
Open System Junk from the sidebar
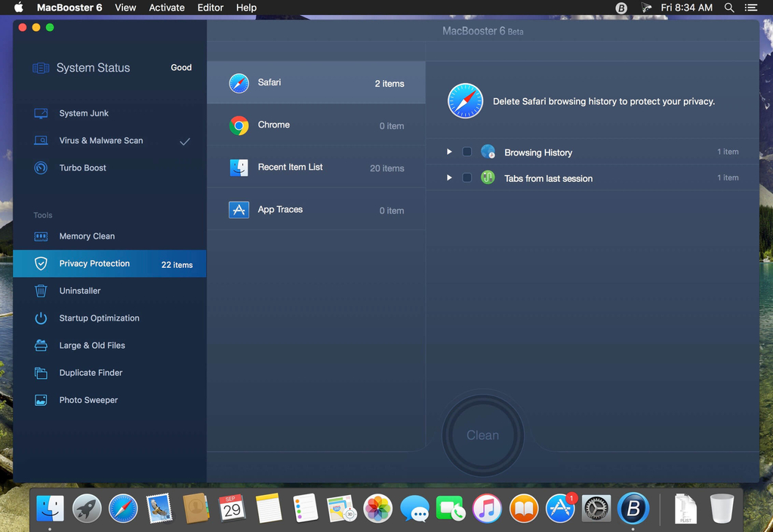click(84, 113)
